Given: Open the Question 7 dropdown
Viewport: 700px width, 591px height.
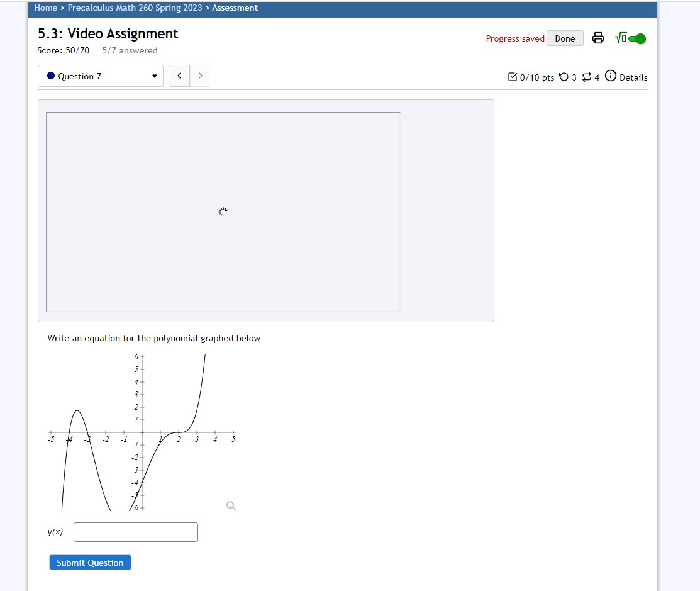Looking at the screenshot, I should click(x=100, y=76).
